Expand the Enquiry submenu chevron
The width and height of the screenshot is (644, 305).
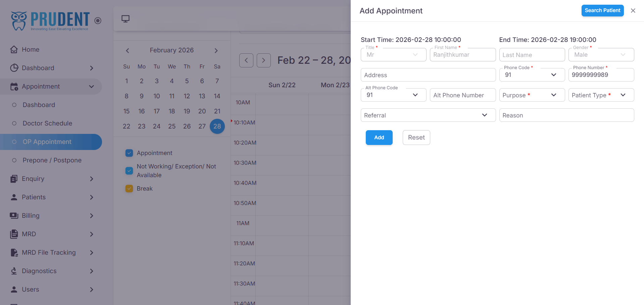coord(92,179)
